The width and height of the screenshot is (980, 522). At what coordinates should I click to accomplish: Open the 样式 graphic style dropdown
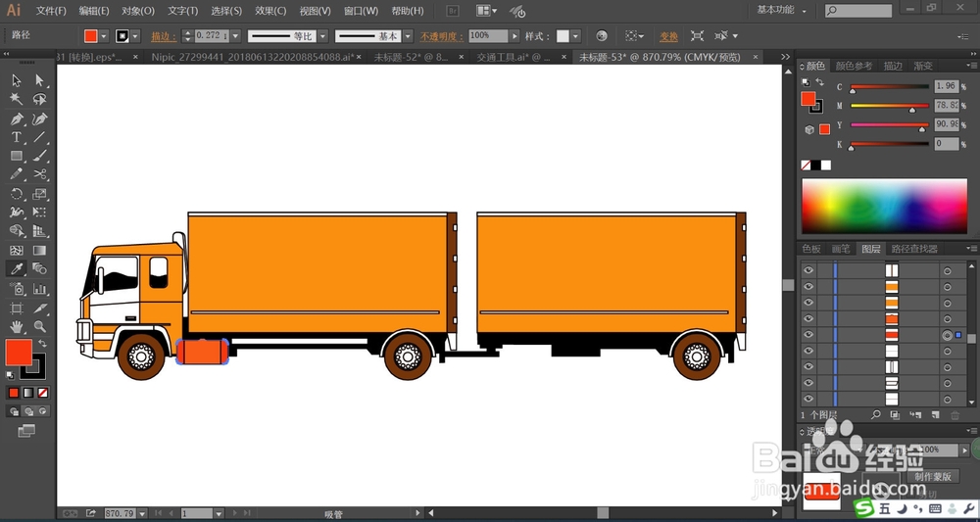click(575, 36)
